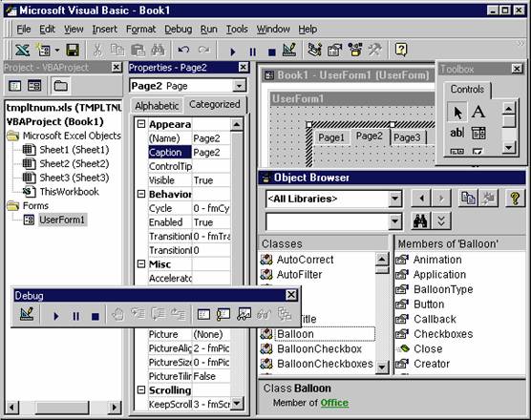Click the Run play button on Debug toolbar

pyautogui.click(x=56, y=317)
